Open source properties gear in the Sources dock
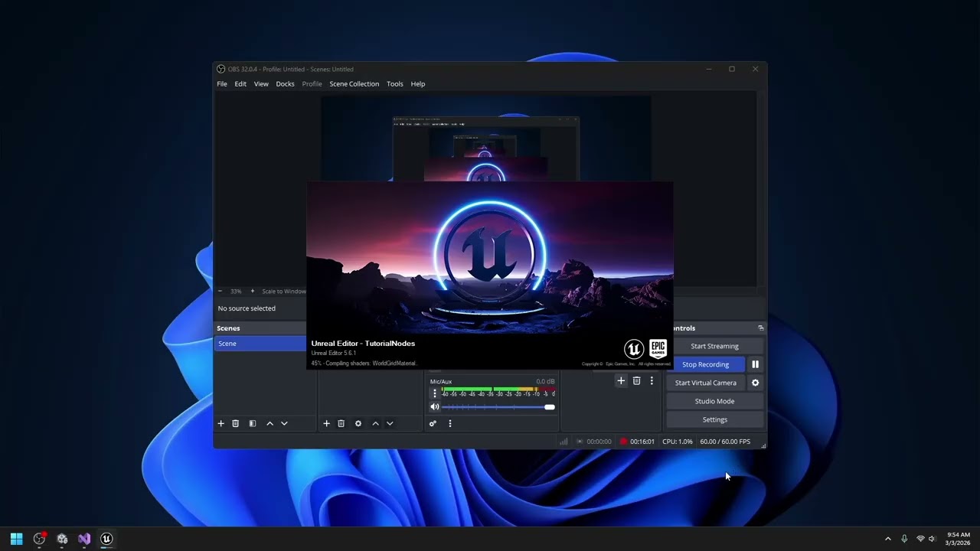Viewport: 980px width, 551px height. pyautogui.click(x=358, y=423)
